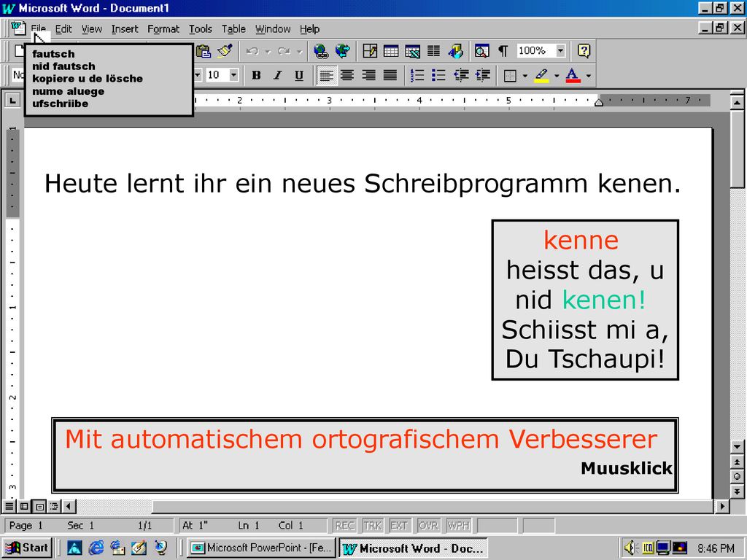Show the Web Toolbar globe icon
The height and width of the screenshot is (560, 747).
click(x=343, y=51)
